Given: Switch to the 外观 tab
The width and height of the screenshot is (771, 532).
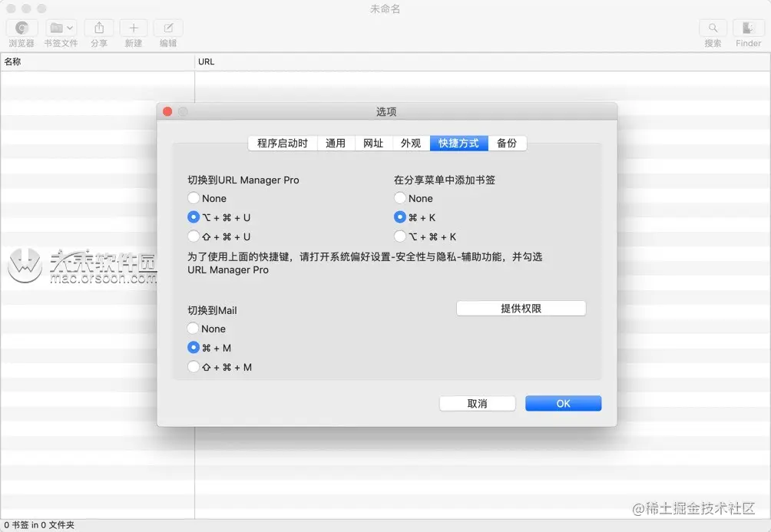Looking at the screenshot, I should pyautogui.click(x=411, y=143).
